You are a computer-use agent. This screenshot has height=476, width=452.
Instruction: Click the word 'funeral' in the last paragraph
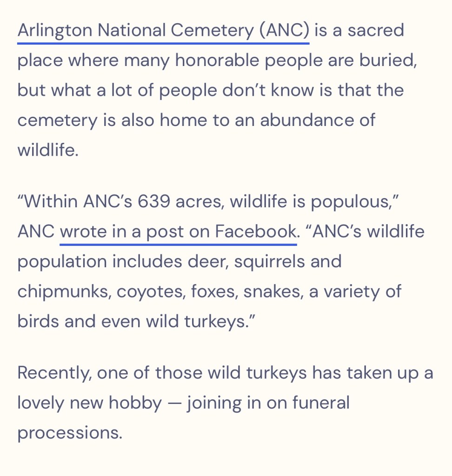pos(321,403)
